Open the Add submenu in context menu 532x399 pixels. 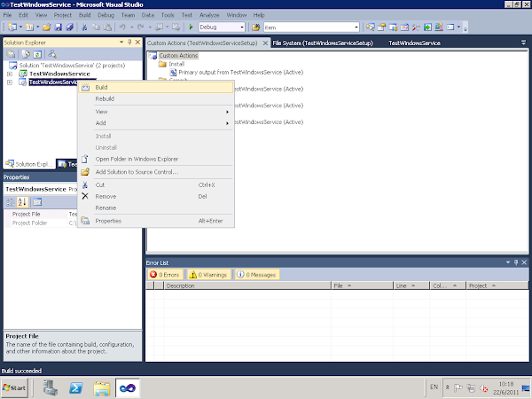156,123
